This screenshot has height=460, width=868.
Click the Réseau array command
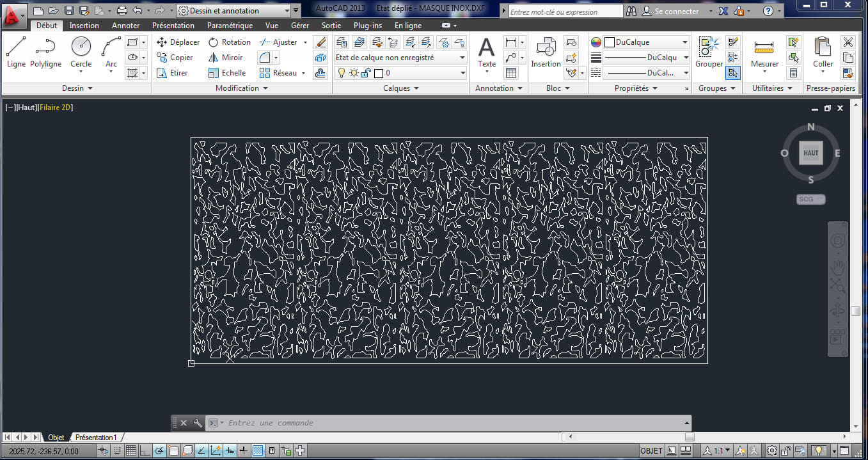[278, 73]
